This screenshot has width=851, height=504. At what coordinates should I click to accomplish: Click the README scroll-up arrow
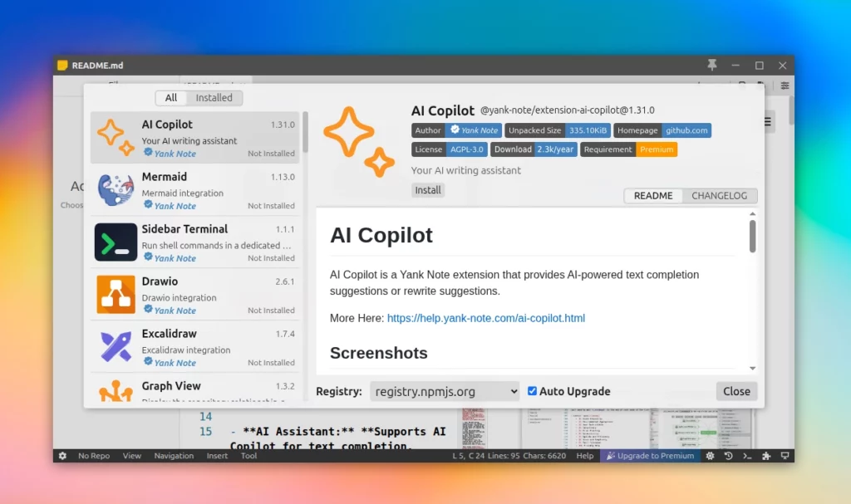(x=752, y=213)
